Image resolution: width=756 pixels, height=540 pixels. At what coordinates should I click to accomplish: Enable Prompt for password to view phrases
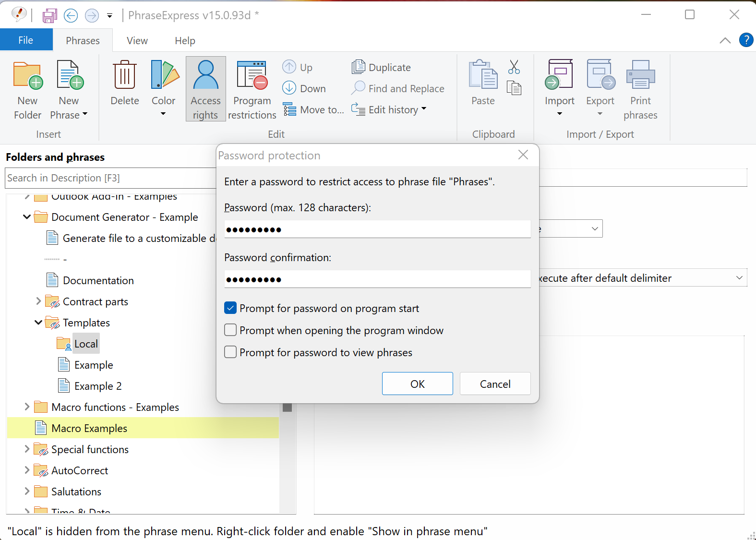(230, 352)
